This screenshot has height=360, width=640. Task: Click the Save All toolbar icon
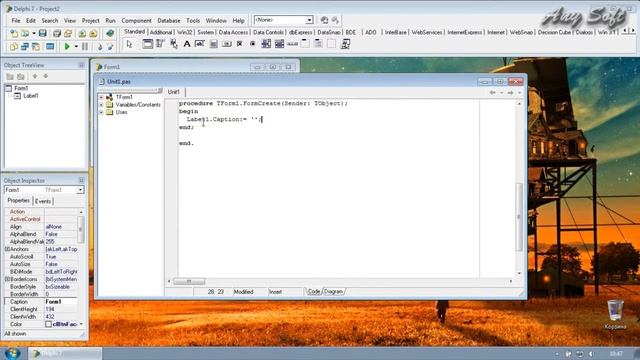pos(57,33)
